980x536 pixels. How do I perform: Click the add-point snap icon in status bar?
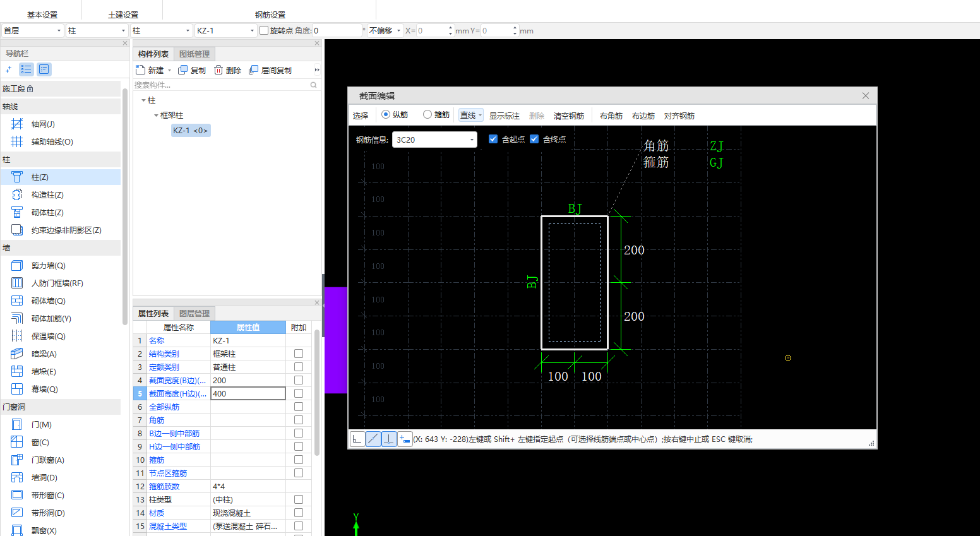405,439
